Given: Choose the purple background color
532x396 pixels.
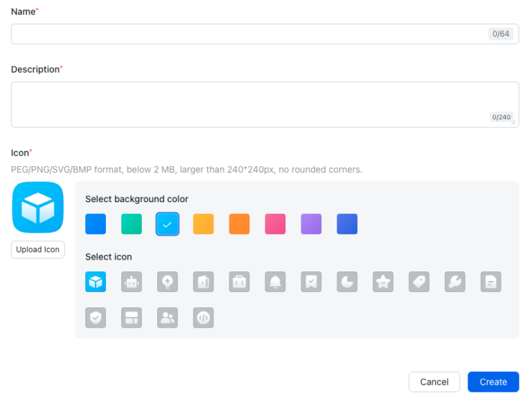Looking at the screenshot, I should click(312, 224).
